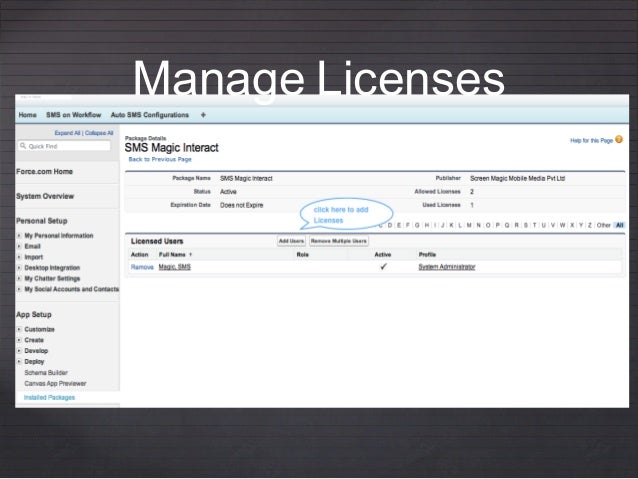
Task: Filter users by letter P
Action: [x=498, y=225]
